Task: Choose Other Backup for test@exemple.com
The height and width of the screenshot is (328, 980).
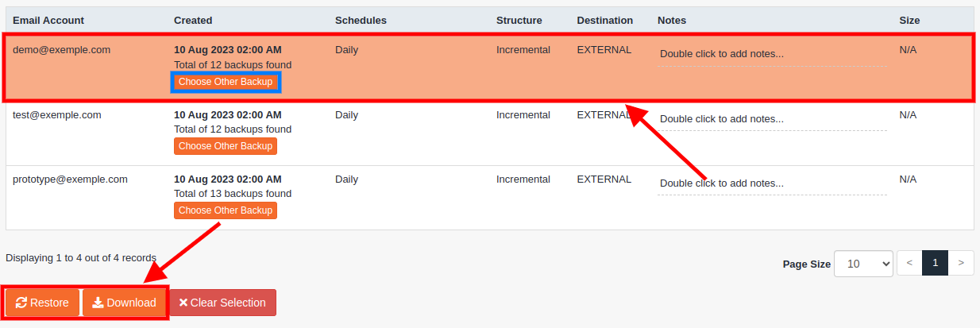Action: click(x=226, y=146)
